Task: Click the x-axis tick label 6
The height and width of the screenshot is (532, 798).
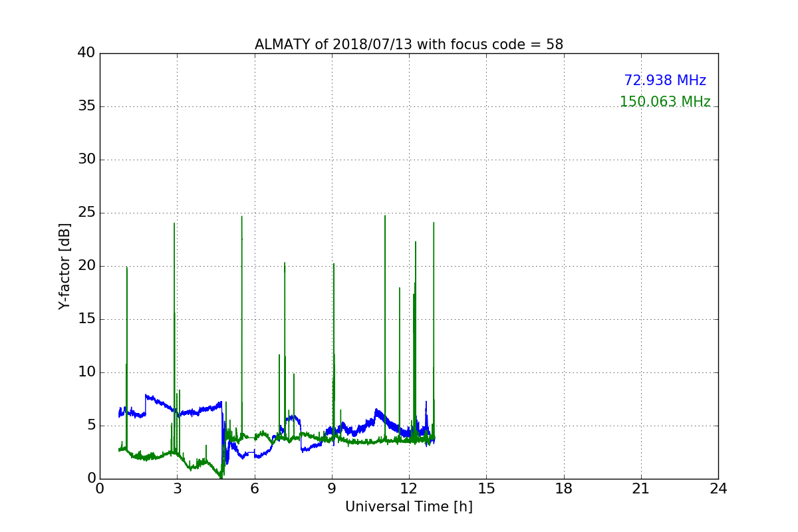Action: [255, 489]
